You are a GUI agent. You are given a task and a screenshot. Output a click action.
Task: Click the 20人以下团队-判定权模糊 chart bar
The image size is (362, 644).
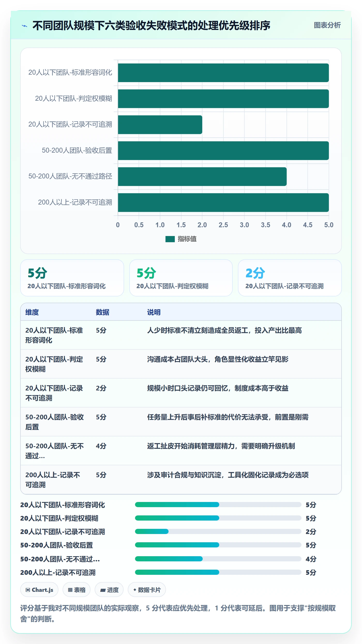[x=223, y=99]
